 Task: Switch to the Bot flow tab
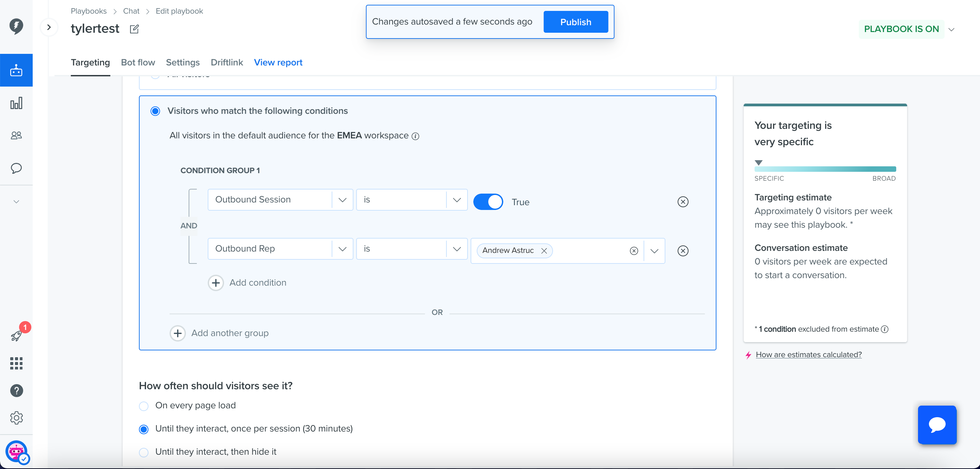pos(138,62)
